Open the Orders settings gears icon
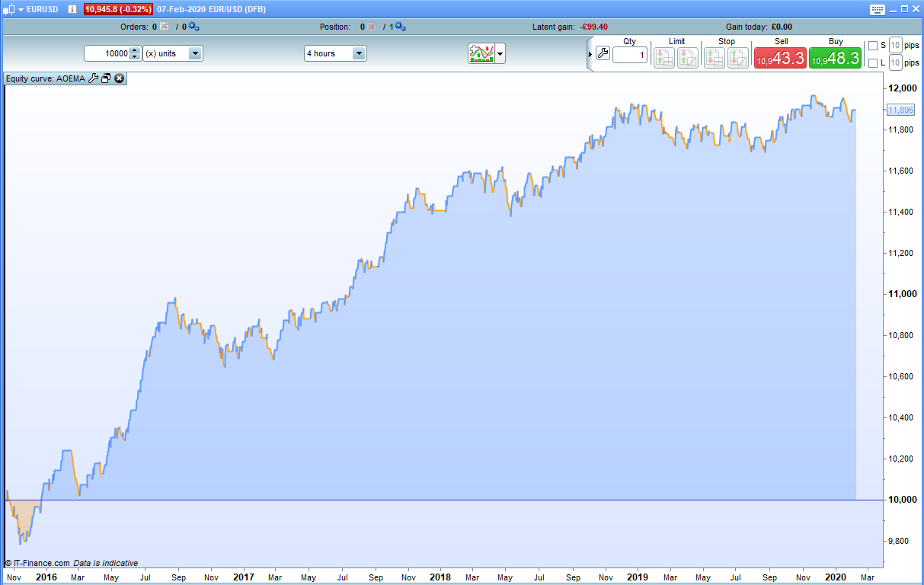The image size is (924, 585). pyautogui.click(x=193, y=27)
